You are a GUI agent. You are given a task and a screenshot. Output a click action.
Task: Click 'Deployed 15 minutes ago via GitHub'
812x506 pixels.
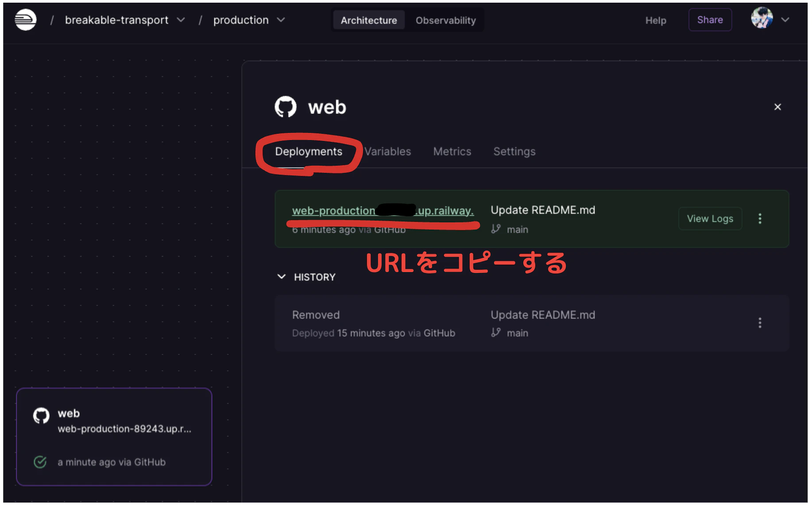(x=373, y=333)
